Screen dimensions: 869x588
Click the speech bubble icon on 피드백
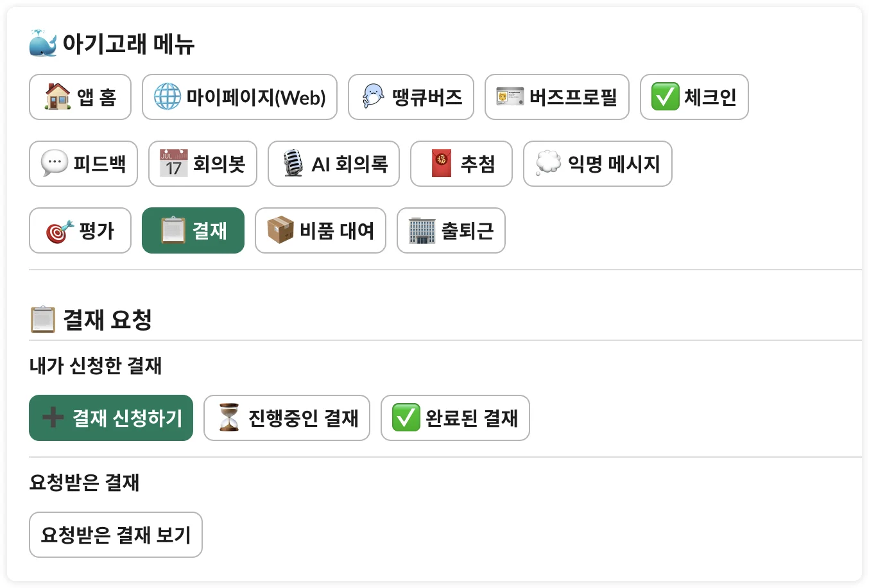click(55, 164)
